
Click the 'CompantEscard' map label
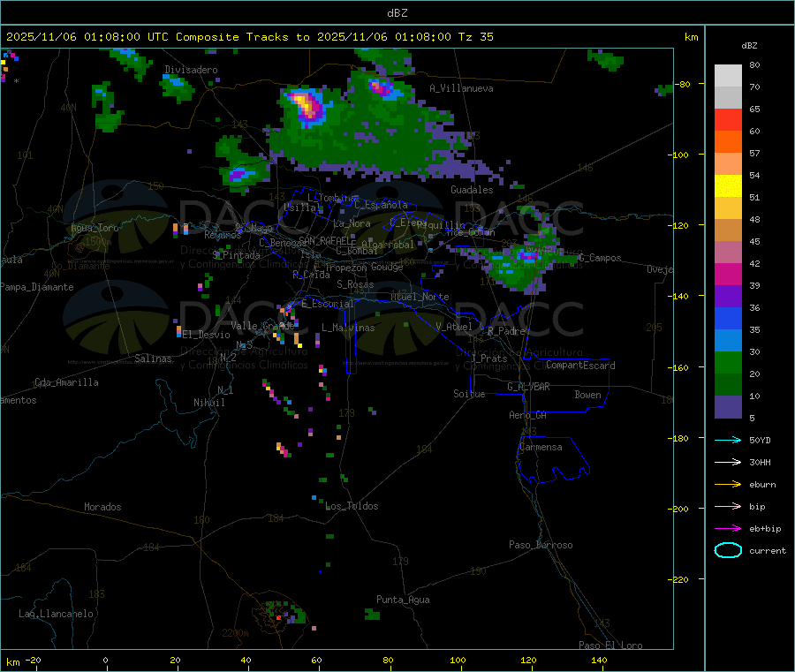(x=580, y=366)
